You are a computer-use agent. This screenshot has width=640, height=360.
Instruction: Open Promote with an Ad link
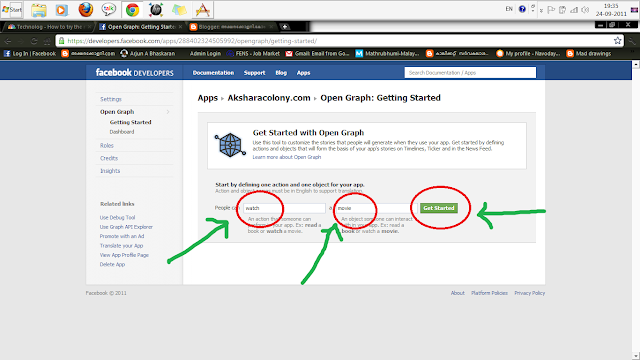point(122,236)
